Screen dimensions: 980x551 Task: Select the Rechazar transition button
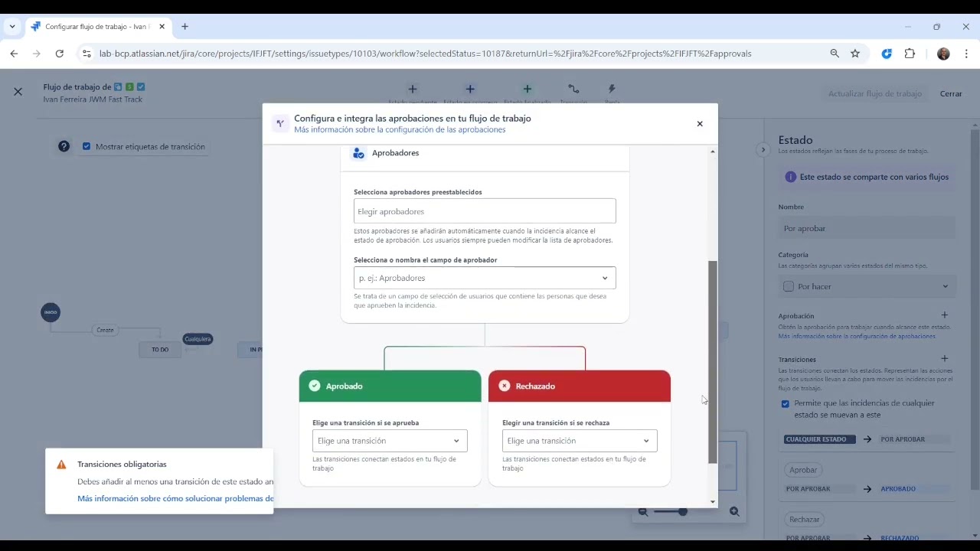[805, 520]
